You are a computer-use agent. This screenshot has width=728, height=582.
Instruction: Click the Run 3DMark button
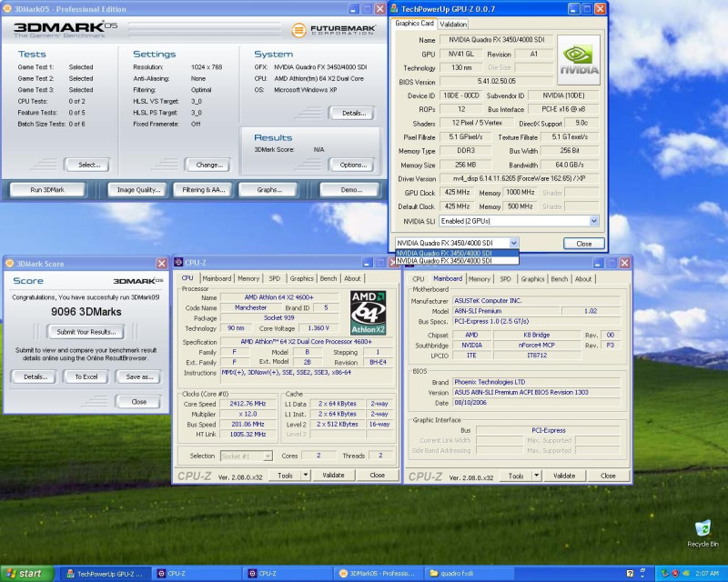pos(47,190)
